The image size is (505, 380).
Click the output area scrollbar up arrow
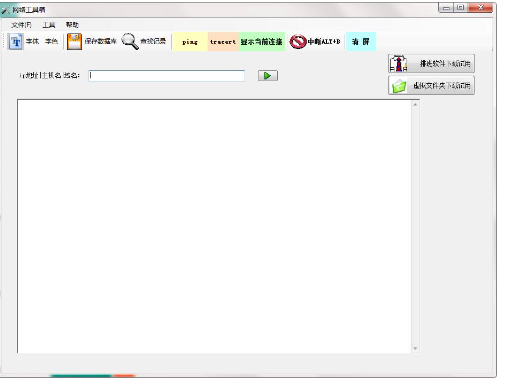click(x=415, y=105)
